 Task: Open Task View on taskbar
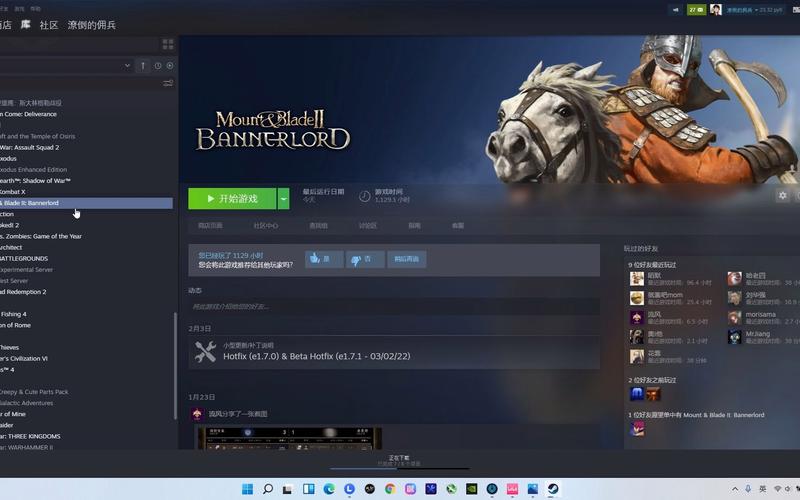(288, 489)
